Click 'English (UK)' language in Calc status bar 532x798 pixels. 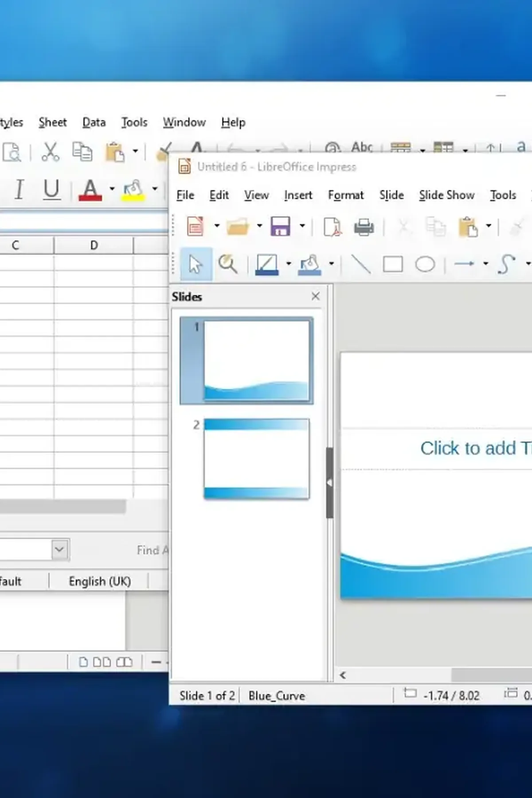(100, 581)
